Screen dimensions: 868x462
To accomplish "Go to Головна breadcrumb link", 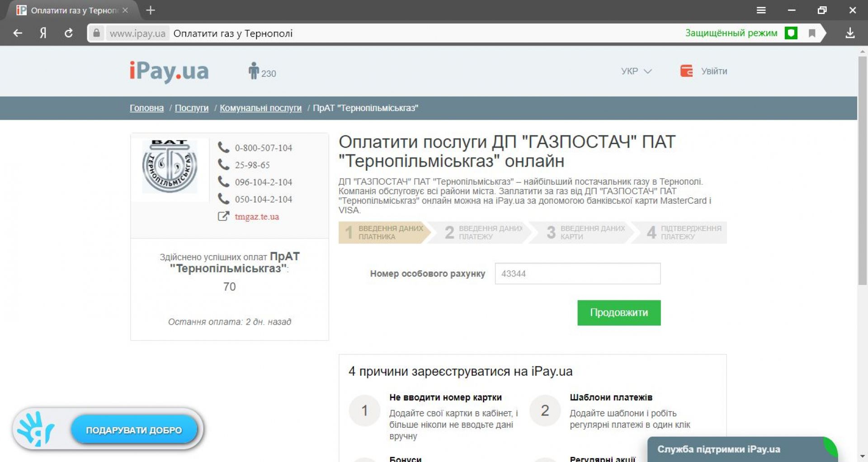I will click(146, 108).
